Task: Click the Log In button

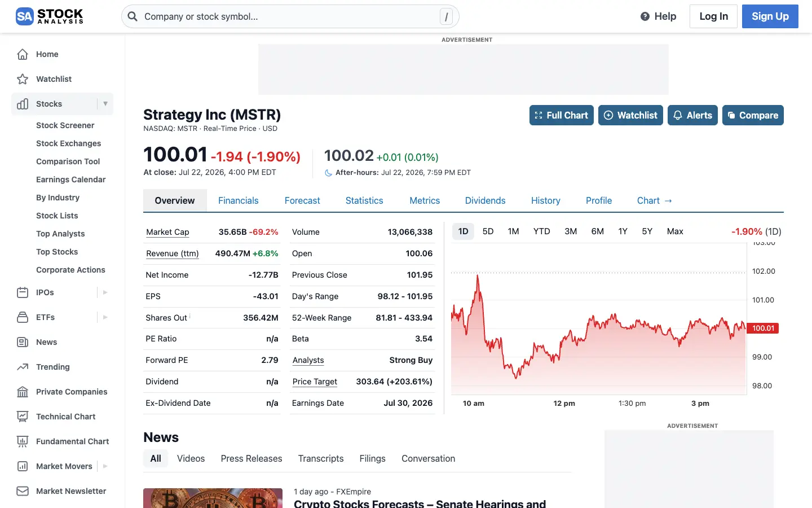Action: 714,16
